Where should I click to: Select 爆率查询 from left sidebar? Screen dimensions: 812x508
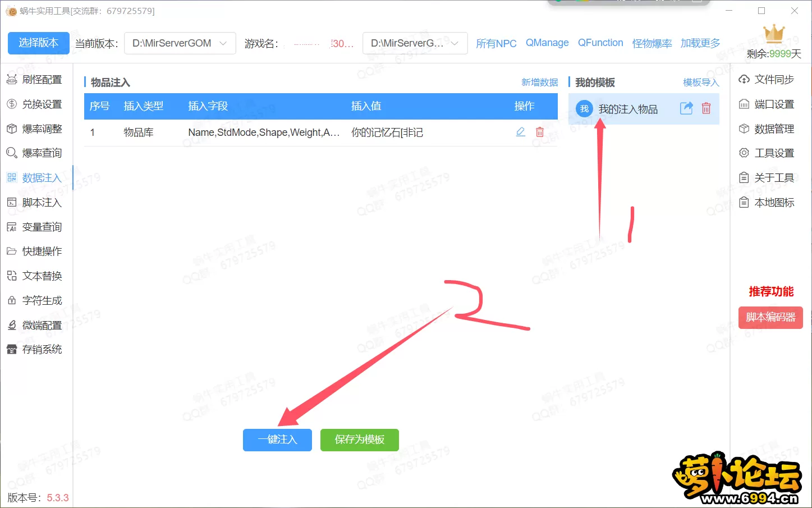35,153
